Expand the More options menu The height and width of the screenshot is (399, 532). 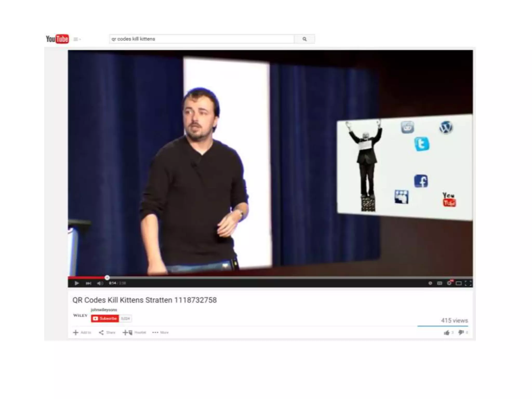161,332
